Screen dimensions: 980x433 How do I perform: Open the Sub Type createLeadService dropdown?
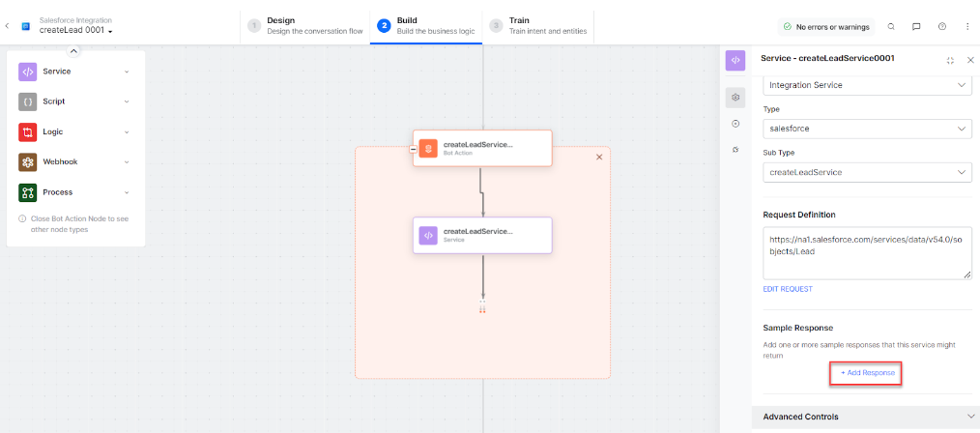click(866, 172)
